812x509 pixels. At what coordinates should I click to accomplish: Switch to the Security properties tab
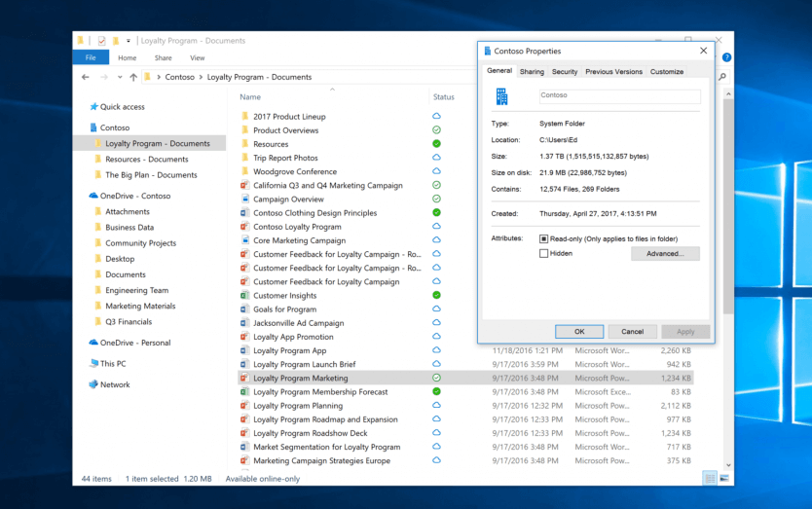point(565,72)
